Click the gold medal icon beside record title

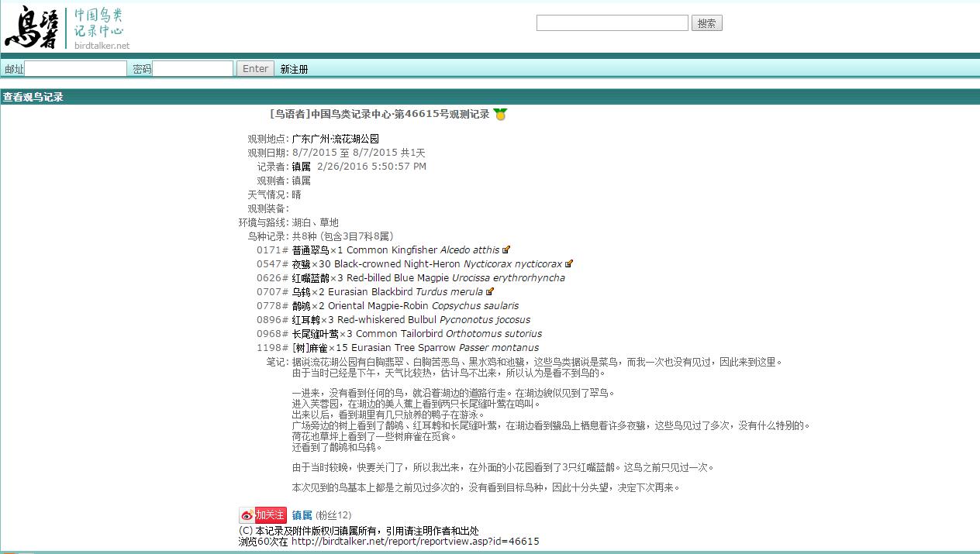[x=500, y=115]
